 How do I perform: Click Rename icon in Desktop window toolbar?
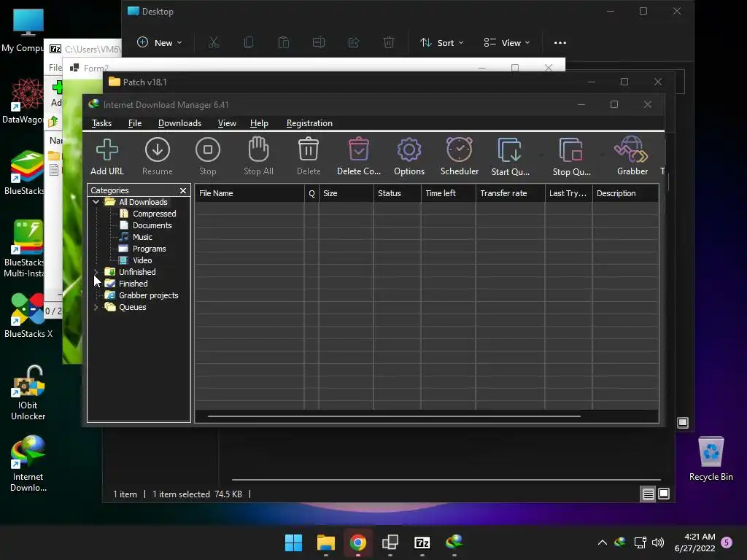[x=319, y=43]
